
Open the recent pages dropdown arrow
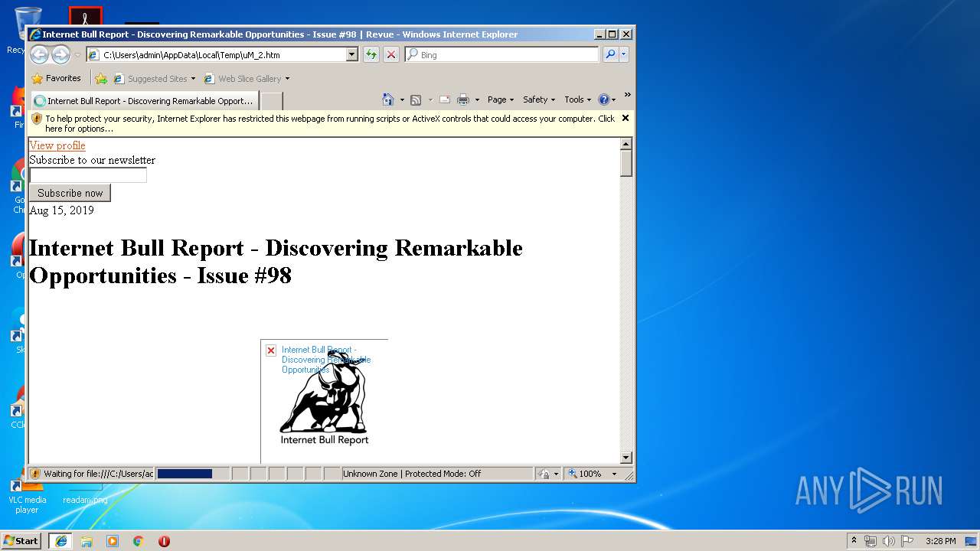pos(77,55)
